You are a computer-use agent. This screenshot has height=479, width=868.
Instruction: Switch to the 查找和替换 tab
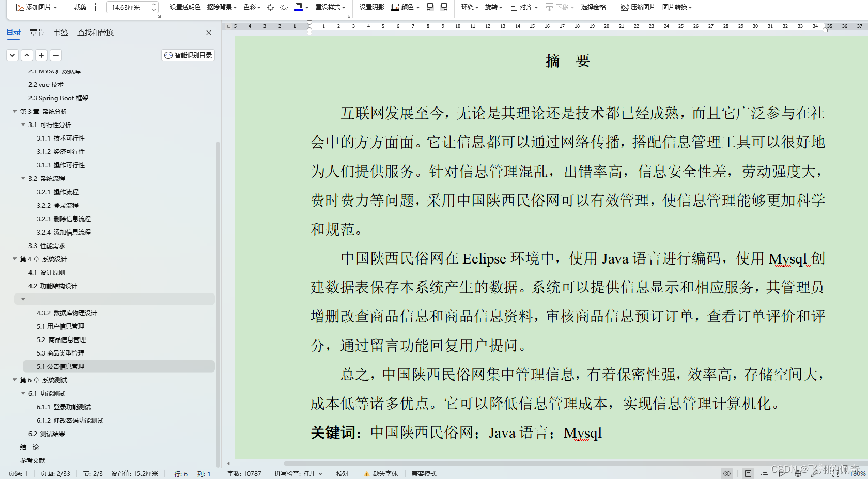point(96,33)
